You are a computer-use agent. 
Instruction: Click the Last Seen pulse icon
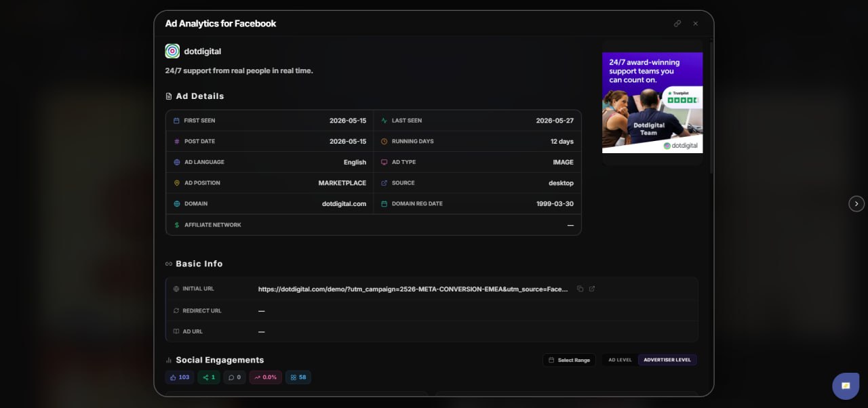[384, 121]
